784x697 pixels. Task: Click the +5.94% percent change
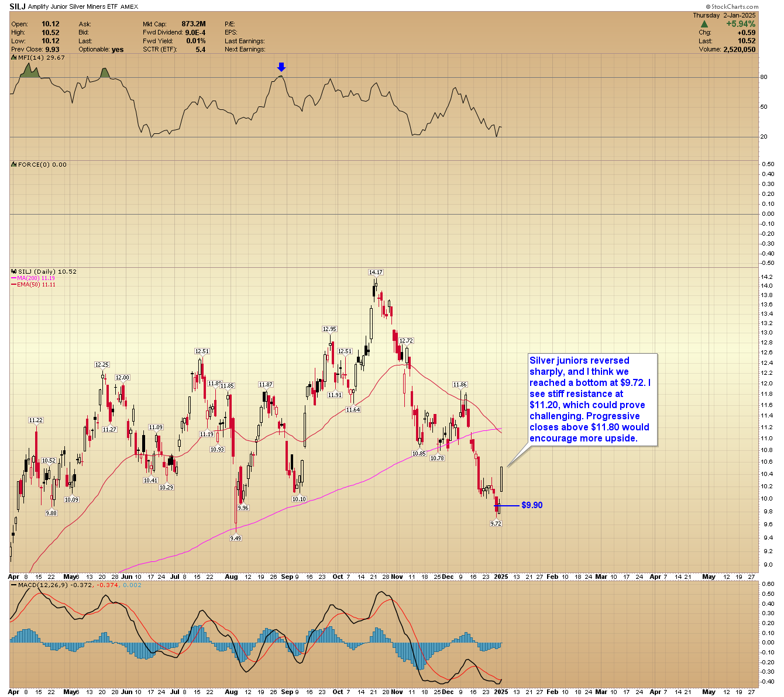[741, 24]
